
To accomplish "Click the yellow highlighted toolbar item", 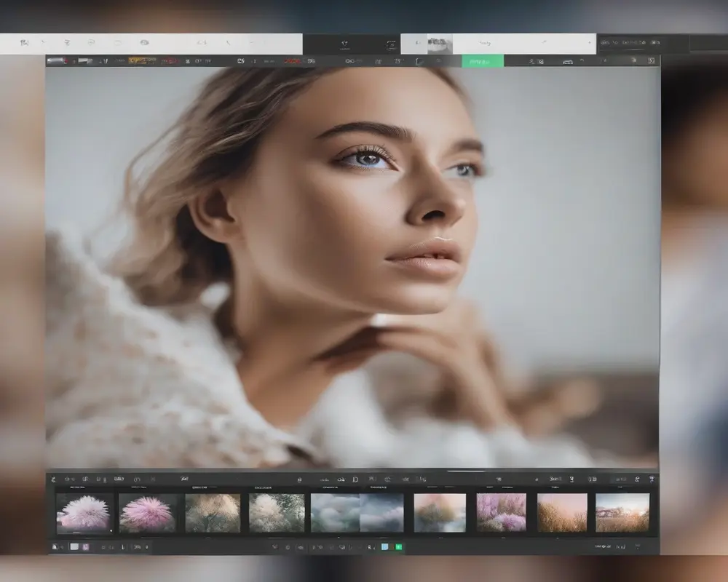I will click(142, 61).
